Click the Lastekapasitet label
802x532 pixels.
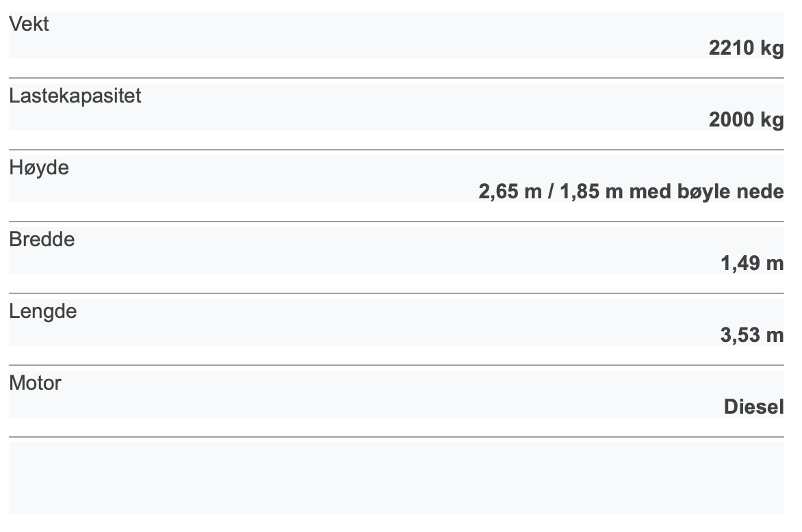click(x=75, y=96)
